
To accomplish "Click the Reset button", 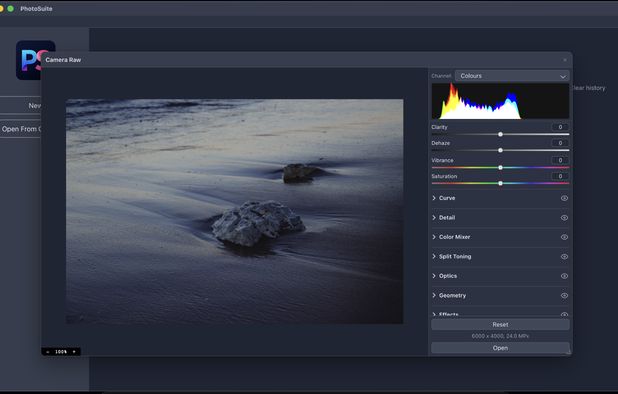I will [x=500, y=325].
